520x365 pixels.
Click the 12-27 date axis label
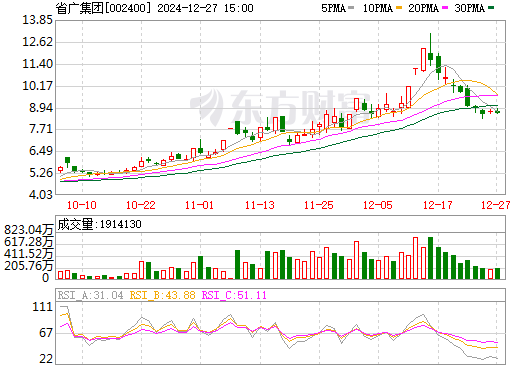pyautogui.click(x=496, y=205)
